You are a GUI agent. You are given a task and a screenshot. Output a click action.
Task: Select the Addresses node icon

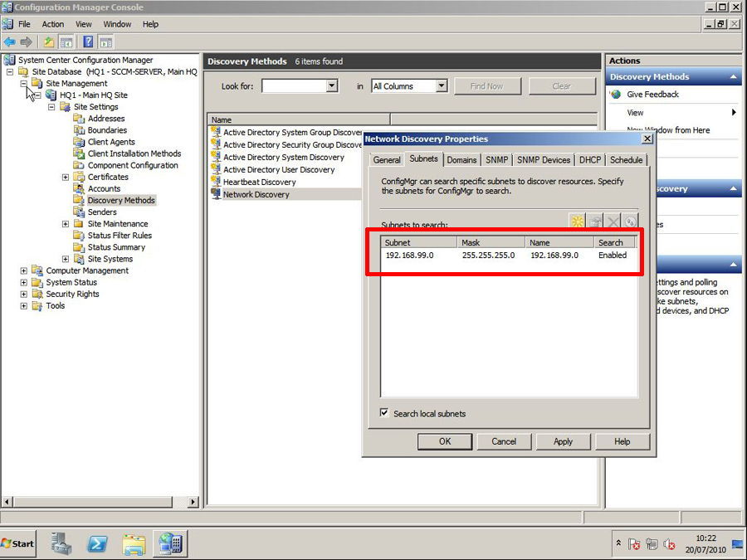pos(79,118)
